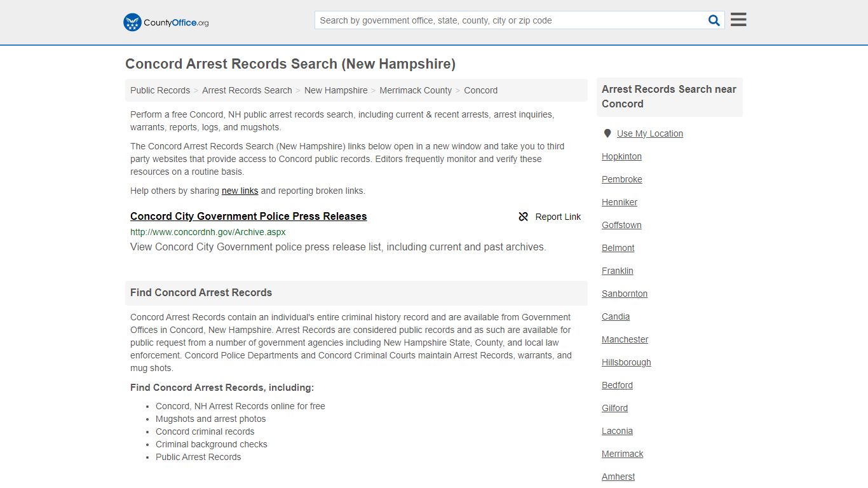Screen dimensions: 868x488
Task: Open Concord City Government Police Press Releases
Action: (x=248, y=216)
